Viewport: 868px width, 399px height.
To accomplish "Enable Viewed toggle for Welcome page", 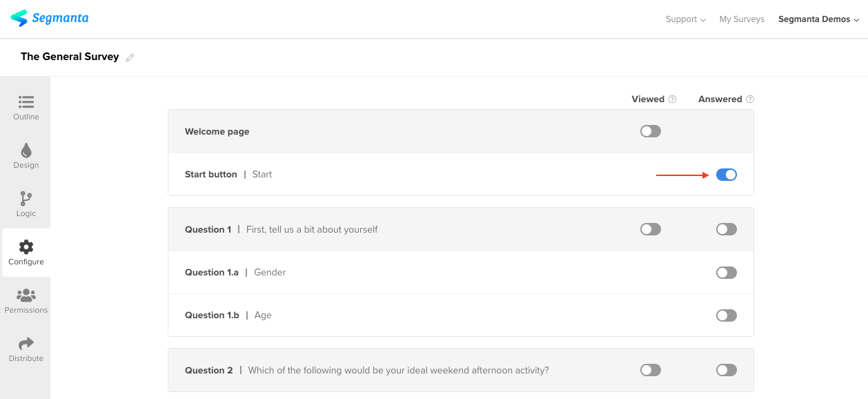I will 651,131.
